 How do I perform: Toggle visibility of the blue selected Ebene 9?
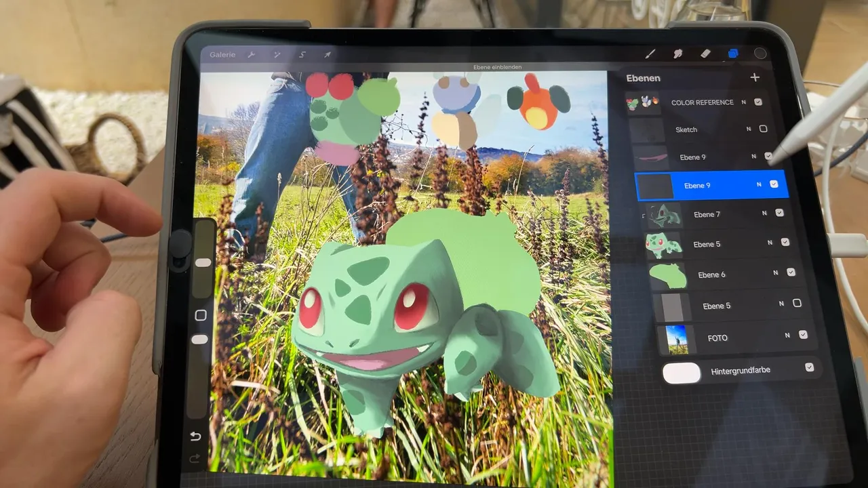(x=774, y=184)
